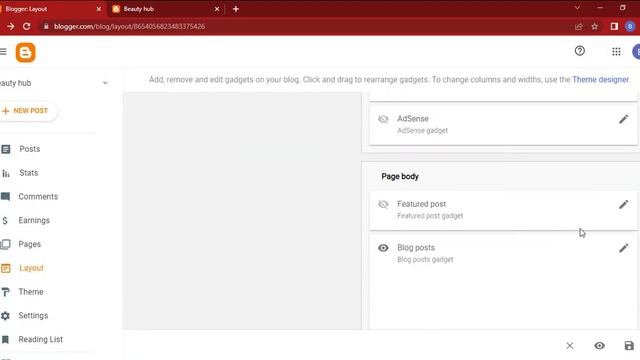Open Comments in the sidebar
This screenshot has width=640, height=360.
point(38,197)
